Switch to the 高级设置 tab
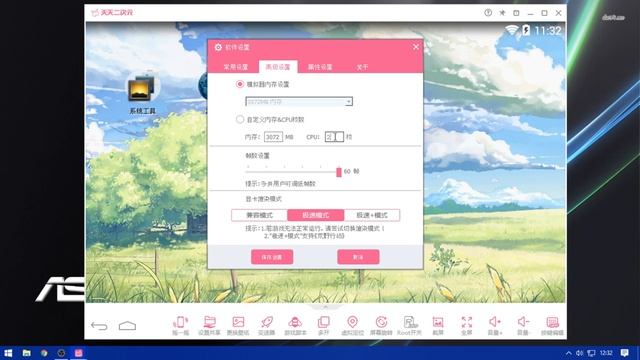This screenshot has height=360, width=640. coord(278,67)
